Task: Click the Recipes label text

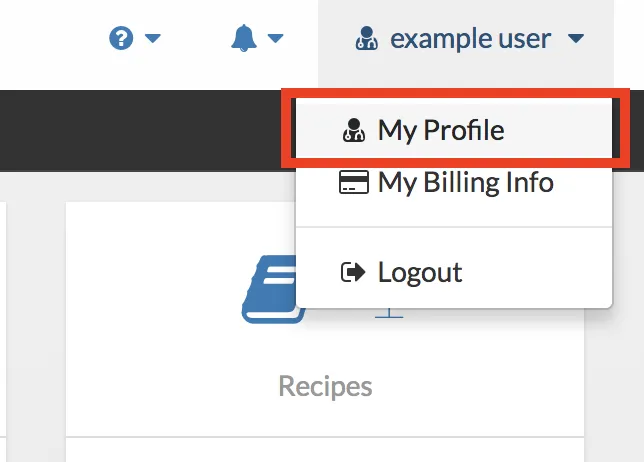Action: tap(325, 386)
